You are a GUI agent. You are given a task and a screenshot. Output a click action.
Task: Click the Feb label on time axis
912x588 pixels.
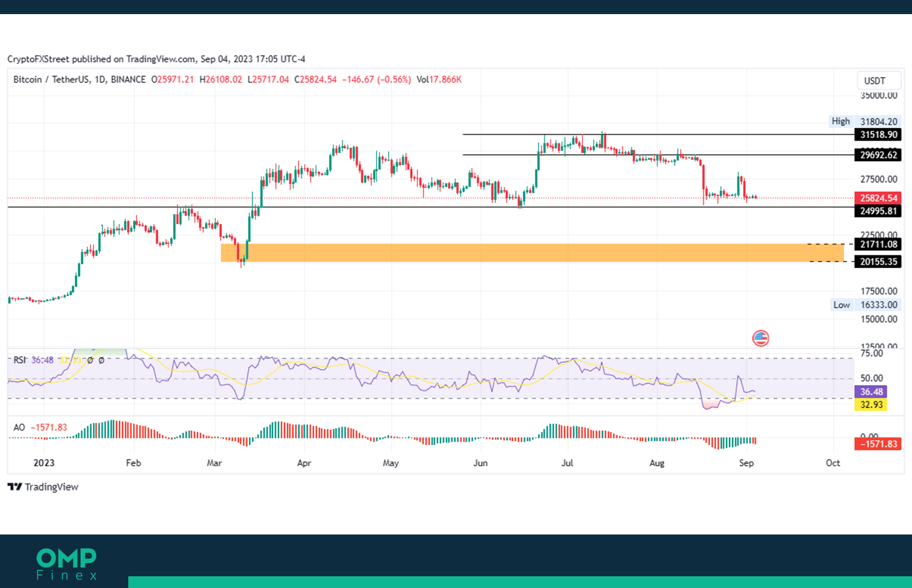(134, 463)
